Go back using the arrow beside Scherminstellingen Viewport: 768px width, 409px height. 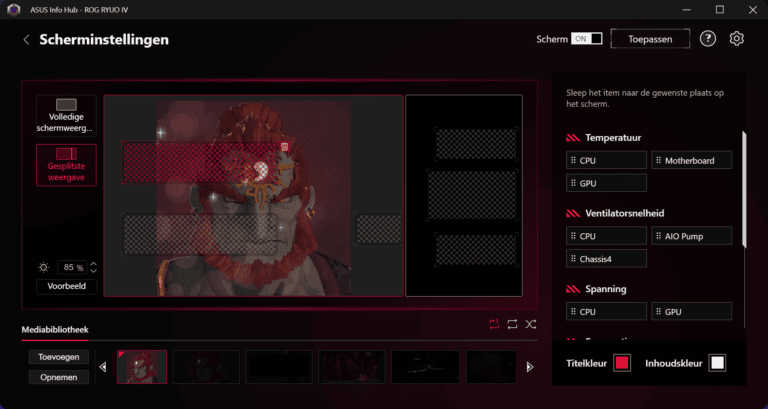[26, 40]
